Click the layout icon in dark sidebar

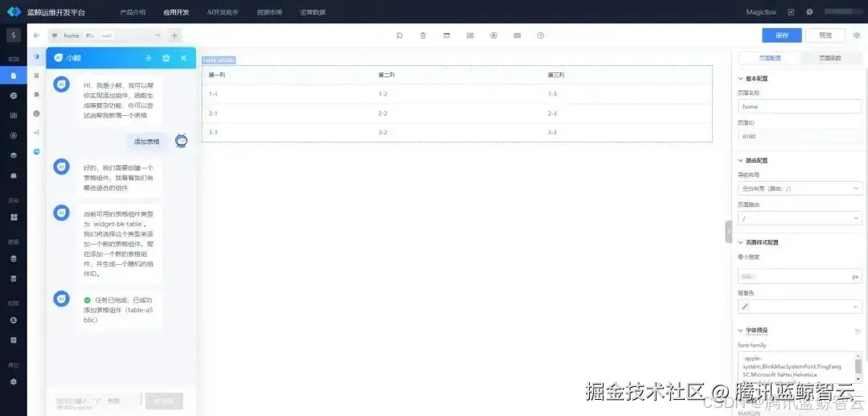[14, 115]
